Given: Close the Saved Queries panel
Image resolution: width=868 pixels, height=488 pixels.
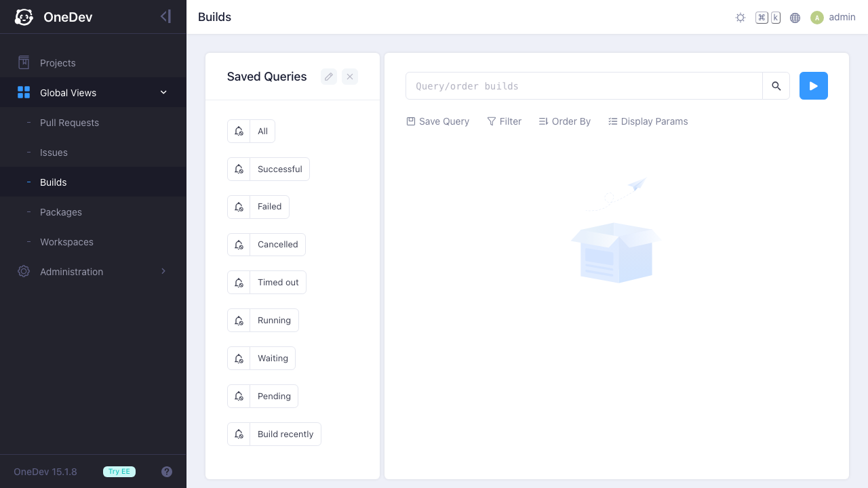Looking at the screenshot, I should pos(350,77).
